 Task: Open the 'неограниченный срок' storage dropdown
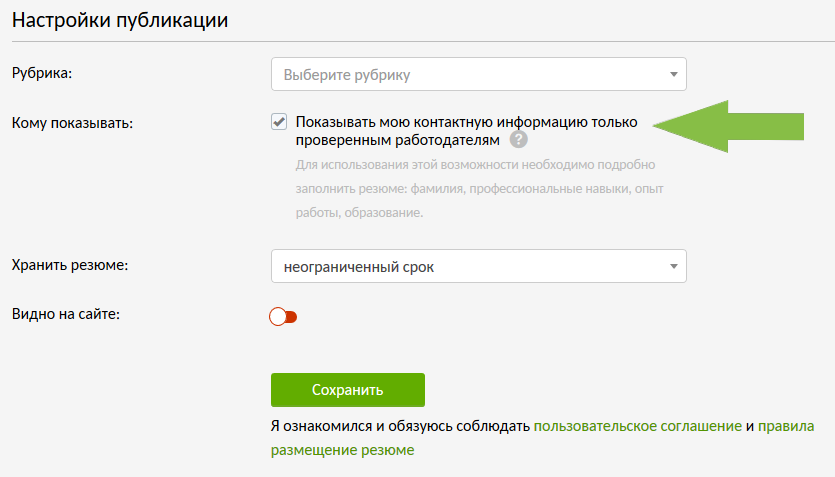pos(478,266)
